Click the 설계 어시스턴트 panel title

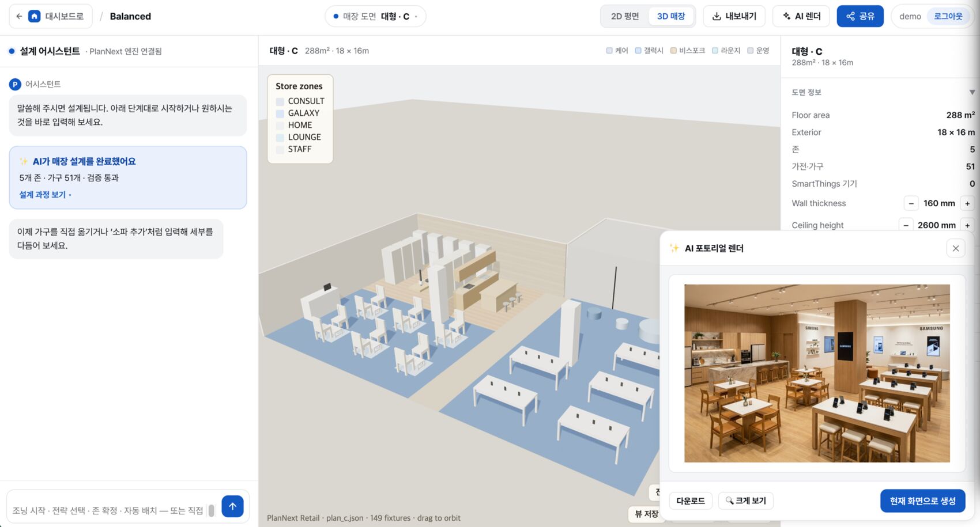coord(50,51)
